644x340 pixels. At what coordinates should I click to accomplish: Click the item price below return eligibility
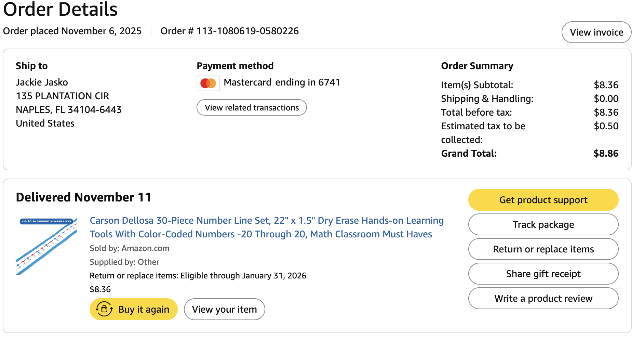click(100, 289)
